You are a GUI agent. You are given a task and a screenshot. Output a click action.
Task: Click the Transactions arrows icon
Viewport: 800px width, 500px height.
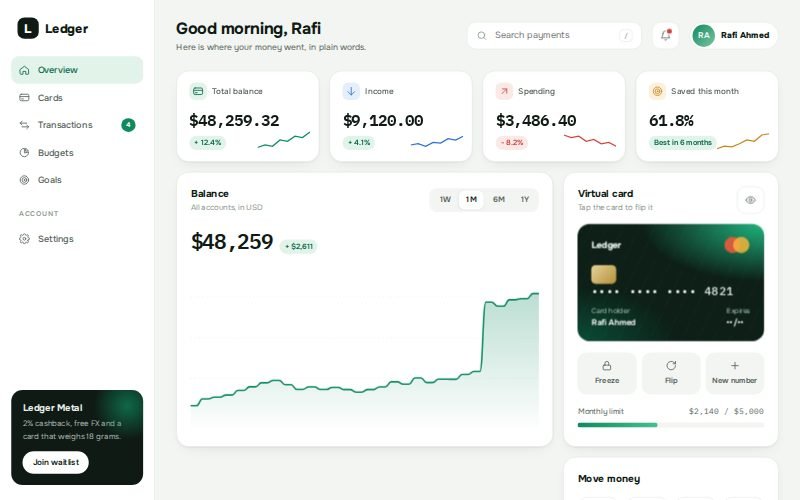[24, 125]
